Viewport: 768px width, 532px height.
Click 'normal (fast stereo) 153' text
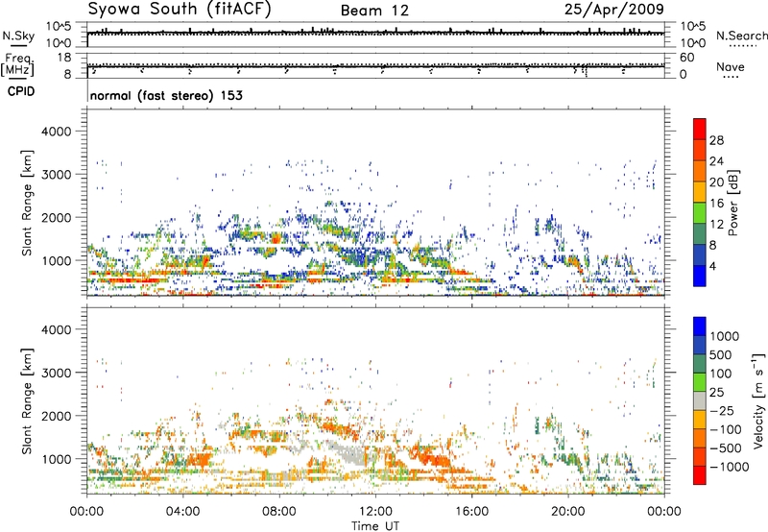click(166, 95)
